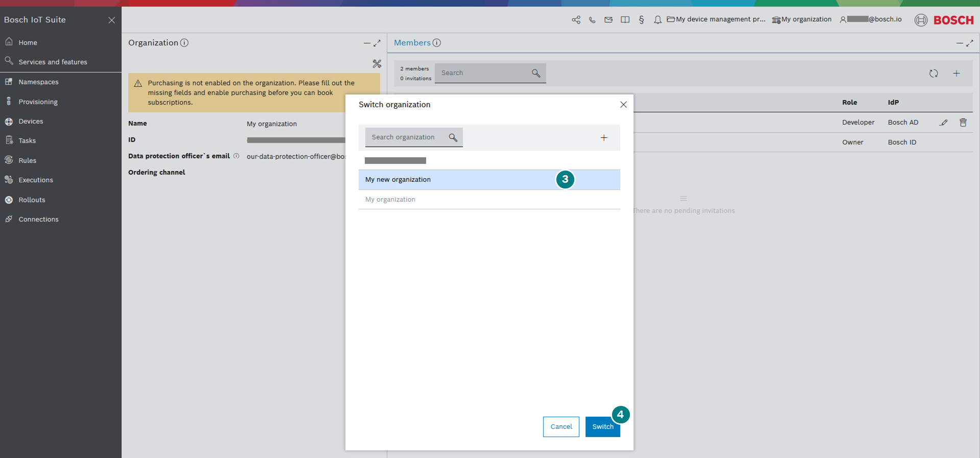Open My device management project selector

716,19
